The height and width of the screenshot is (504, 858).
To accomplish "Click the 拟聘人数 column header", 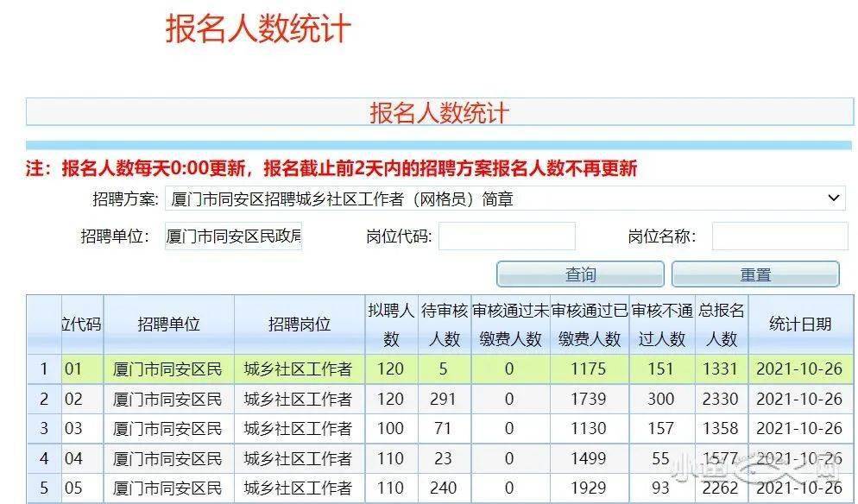I will point(390,324).
